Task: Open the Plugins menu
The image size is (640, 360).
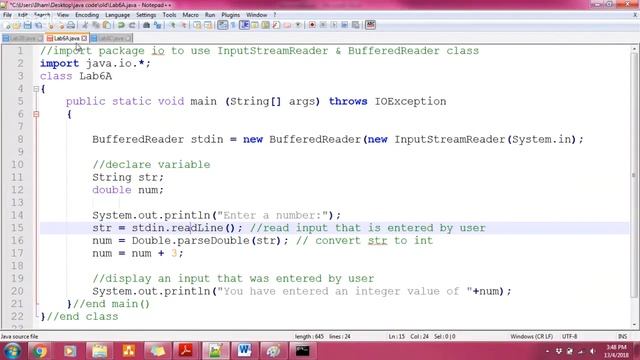Action: tap(231, 15)
